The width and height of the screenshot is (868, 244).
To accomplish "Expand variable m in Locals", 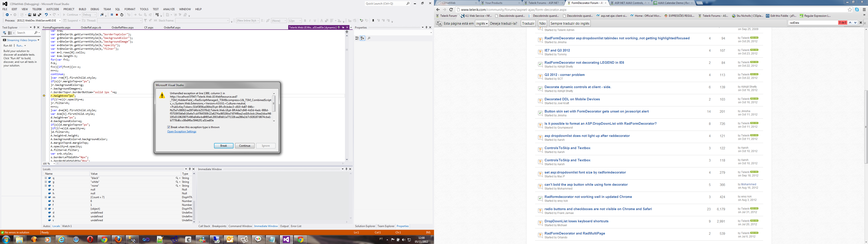I will (45, 197).
